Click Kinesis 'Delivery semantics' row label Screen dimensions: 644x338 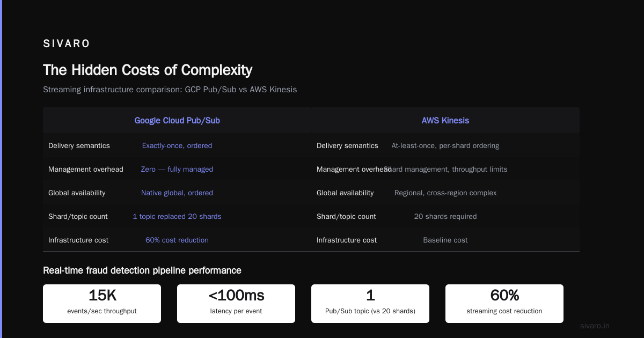click(347, 145)
